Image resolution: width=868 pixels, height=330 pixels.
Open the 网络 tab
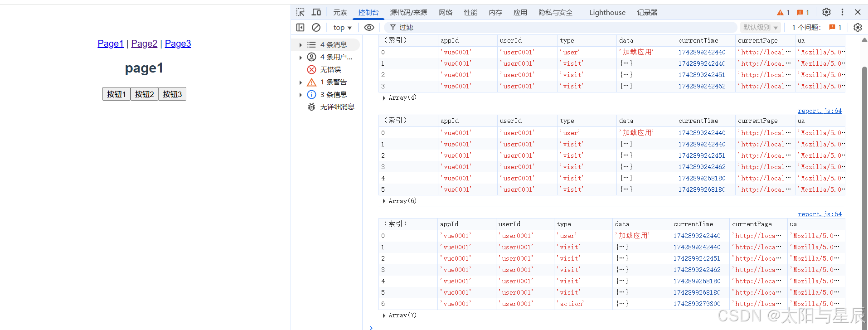coord(446,12)
